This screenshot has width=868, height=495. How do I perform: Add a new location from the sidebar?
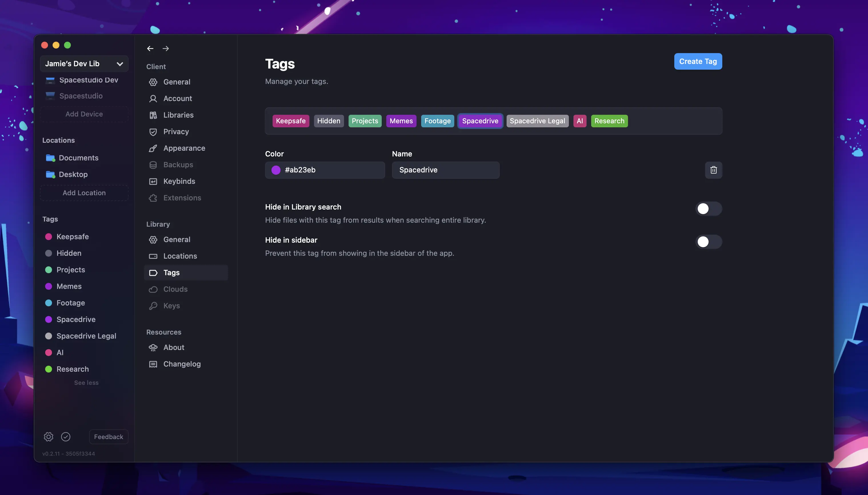[84, 193]
